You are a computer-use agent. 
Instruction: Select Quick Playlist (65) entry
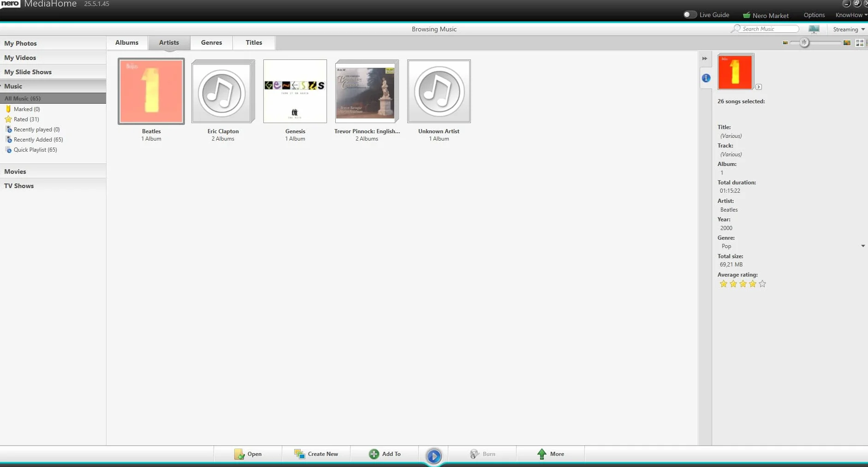(36, 150)
